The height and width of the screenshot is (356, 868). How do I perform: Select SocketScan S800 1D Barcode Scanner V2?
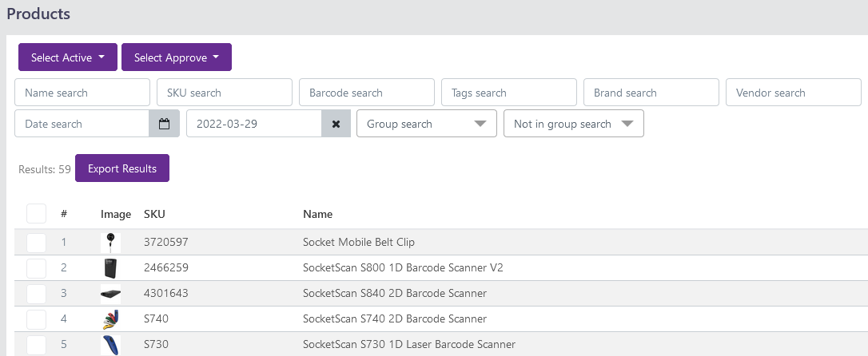[403, 268]
